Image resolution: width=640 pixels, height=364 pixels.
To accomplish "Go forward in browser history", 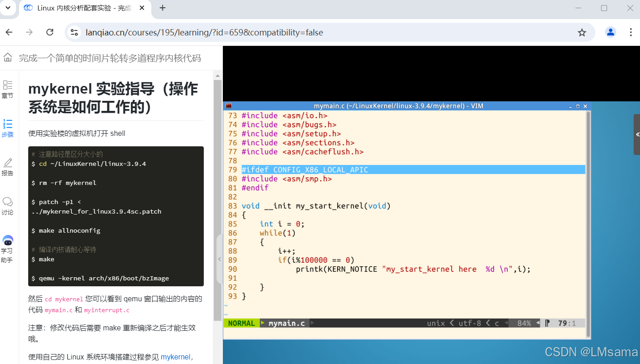I will [x=29, y=32].
